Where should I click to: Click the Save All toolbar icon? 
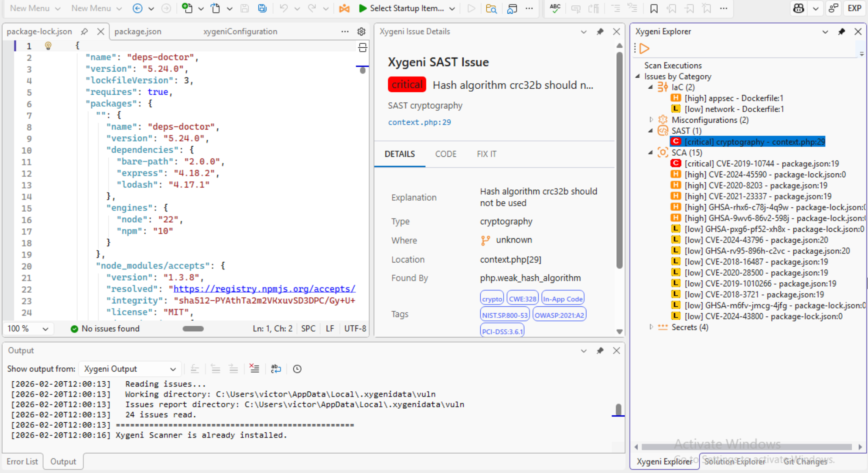click(x=262, y=8)
